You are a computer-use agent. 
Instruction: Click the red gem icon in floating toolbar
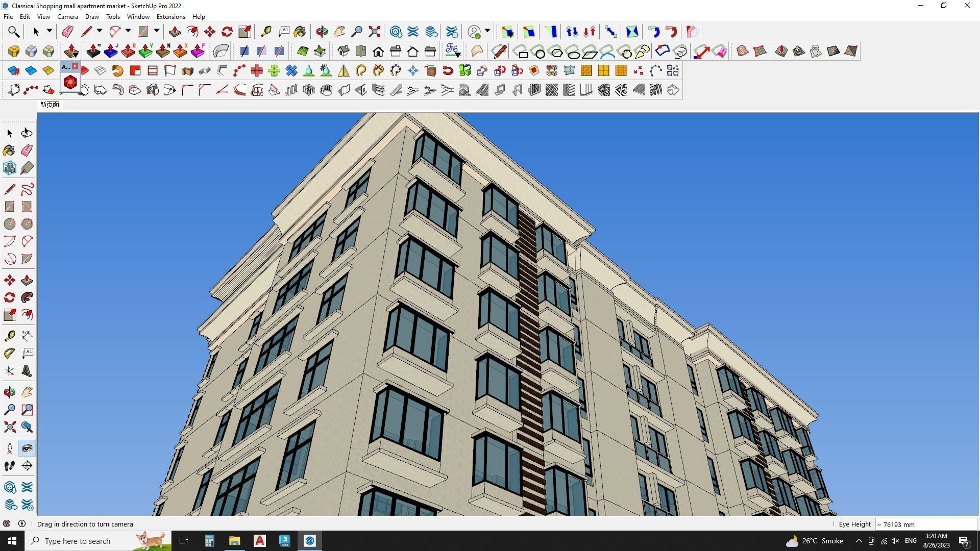[70, 82]
